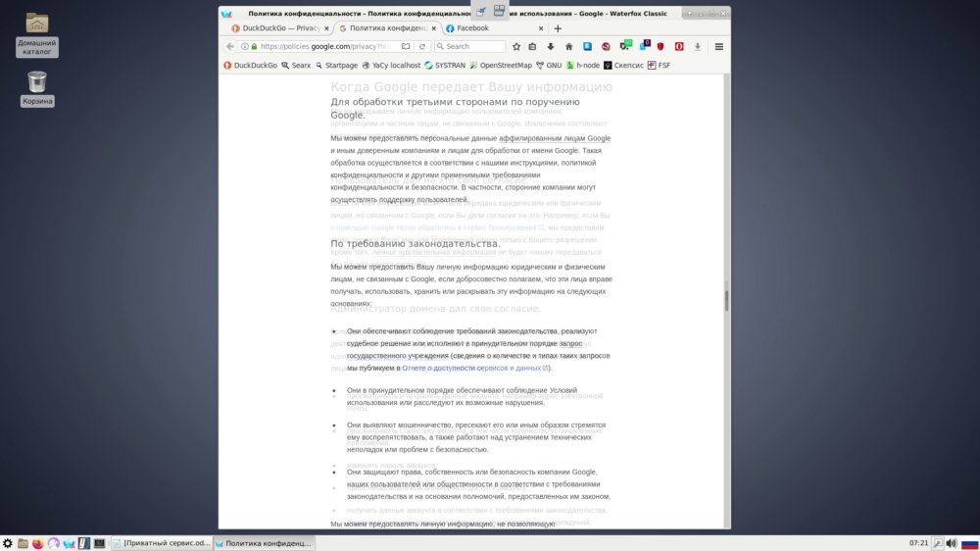Follow the аффилированным лицам Google link
Screen dimensions: 980x551
pos(555,138)
